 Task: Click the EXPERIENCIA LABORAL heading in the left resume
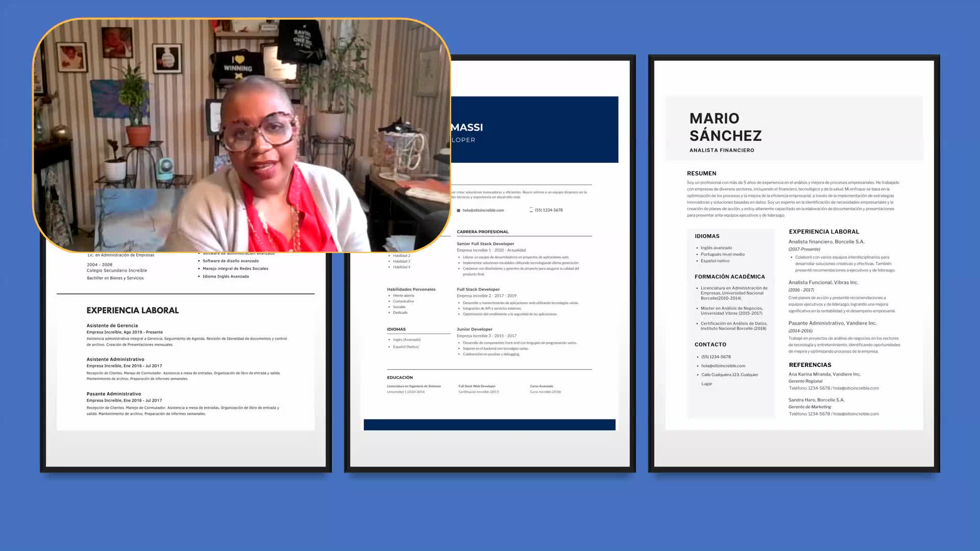[132, 310]
